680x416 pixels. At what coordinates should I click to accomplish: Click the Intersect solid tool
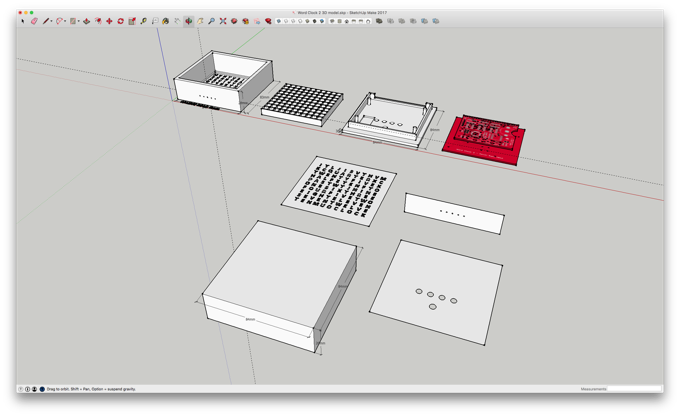point(390,21)
